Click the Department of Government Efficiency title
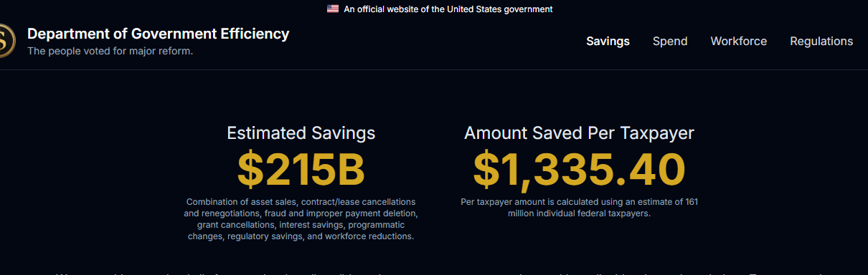868x275 pixels. click(x=159, y=34)
